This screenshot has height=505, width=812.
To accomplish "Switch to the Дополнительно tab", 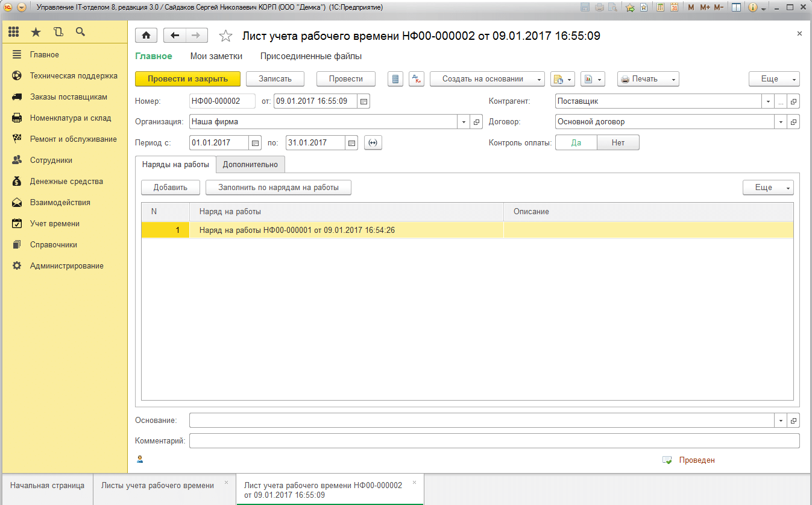I will tap(250, 164).
